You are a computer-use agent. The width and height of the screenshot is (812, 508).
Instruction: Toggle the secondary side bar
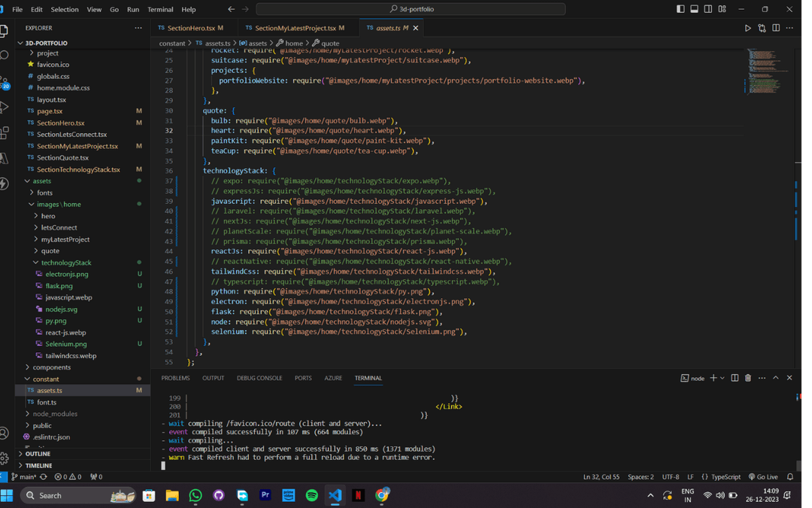[708, 9]
